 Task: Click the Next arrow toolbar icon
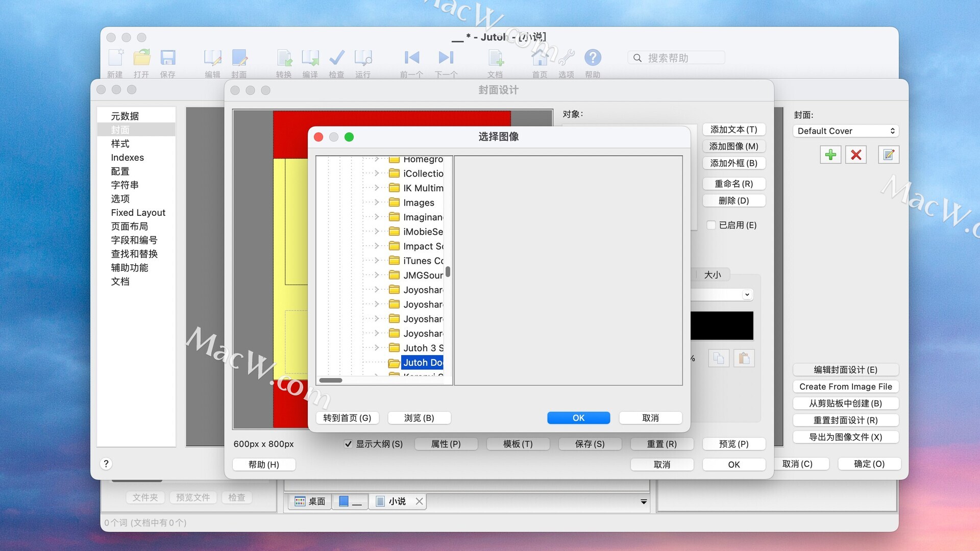[x=446, y=58]
